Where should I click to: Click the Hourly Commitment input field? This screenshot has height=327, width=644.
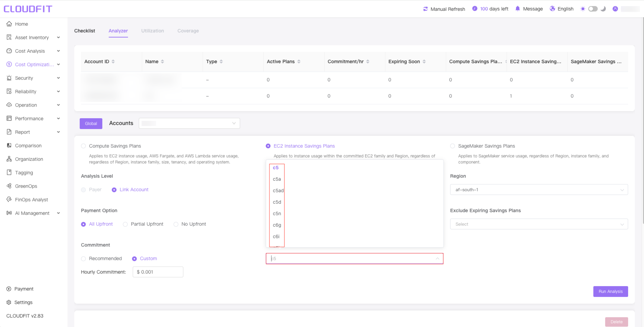(158, 272)
